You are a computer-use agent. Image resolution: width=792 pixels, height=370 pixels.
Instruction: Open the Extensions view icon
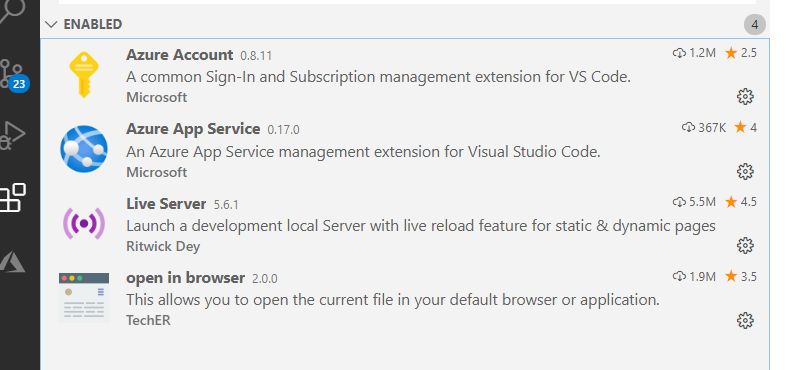click(x=12, y=197)
